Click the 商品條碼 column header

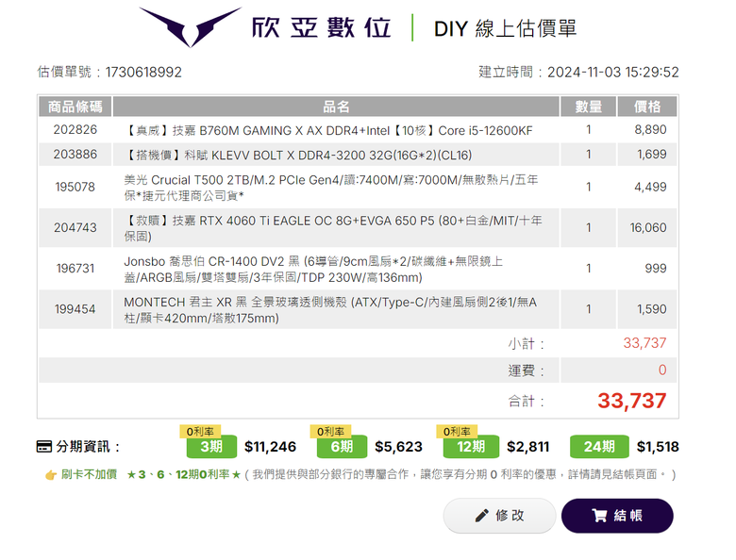coord(75,107)
